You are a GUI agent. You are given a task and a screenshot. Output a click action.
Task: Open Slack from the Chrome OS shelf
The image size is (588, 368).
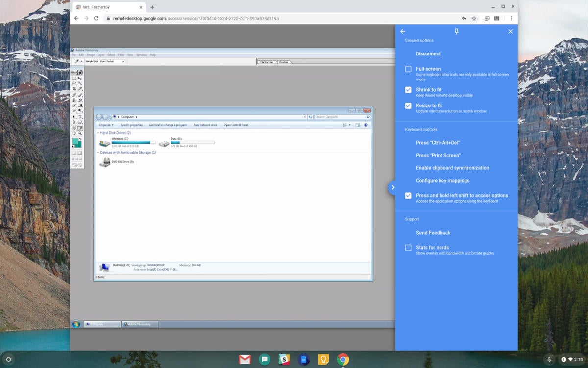(284, 360)
